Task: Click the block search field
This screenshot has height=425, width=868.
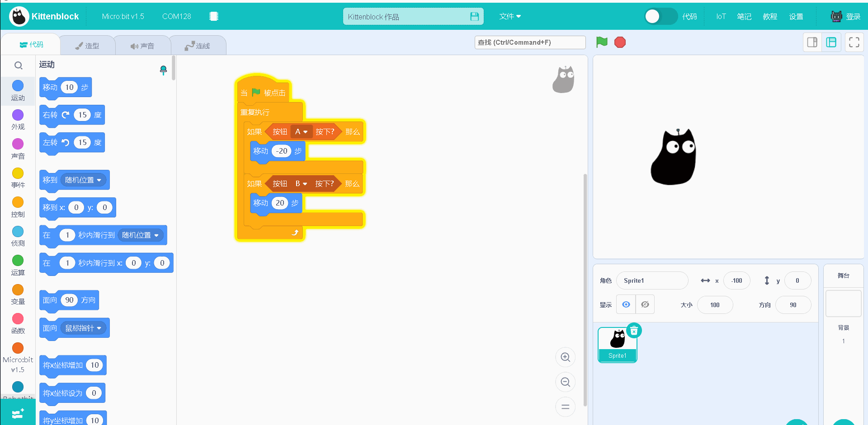Action: click(530, 42)
